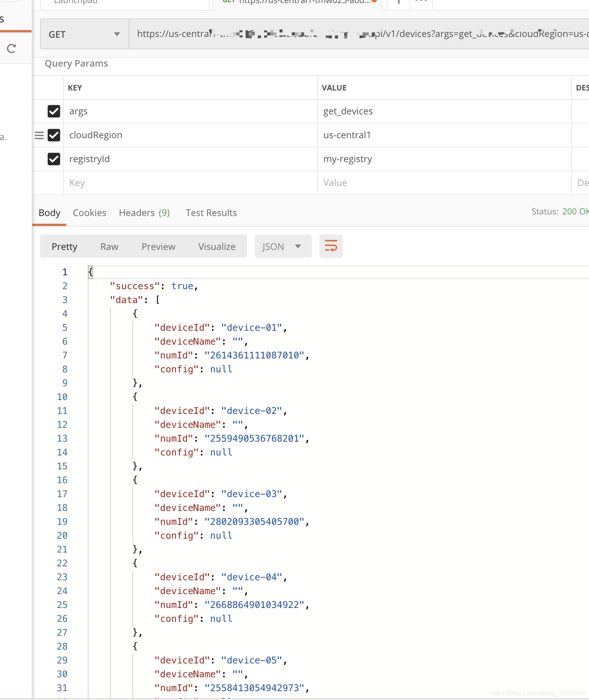This screenshot has width=589, height=700.
Task: Click config null on line 8
Action: tap(193, 369)
